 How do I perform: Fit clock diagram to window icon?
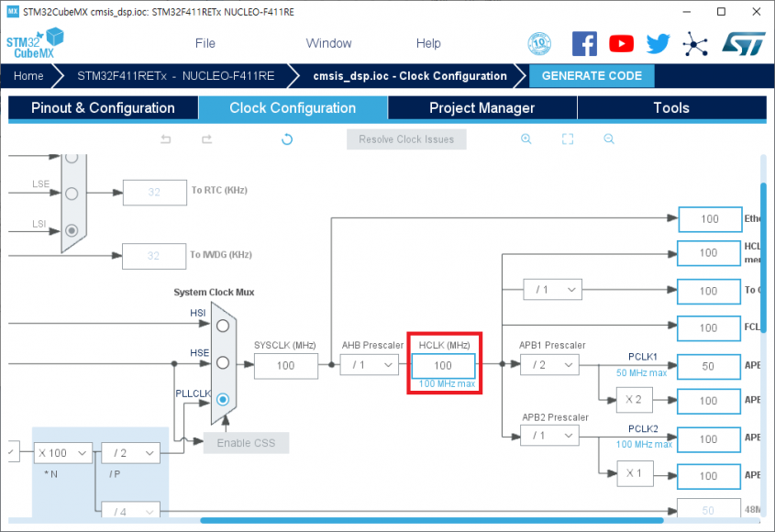568,139
